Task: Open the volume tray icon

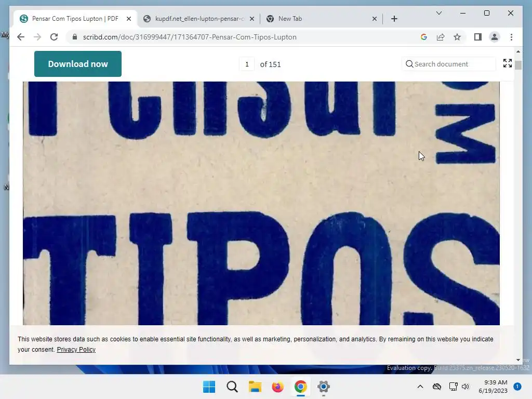Action: pos(465,387)
